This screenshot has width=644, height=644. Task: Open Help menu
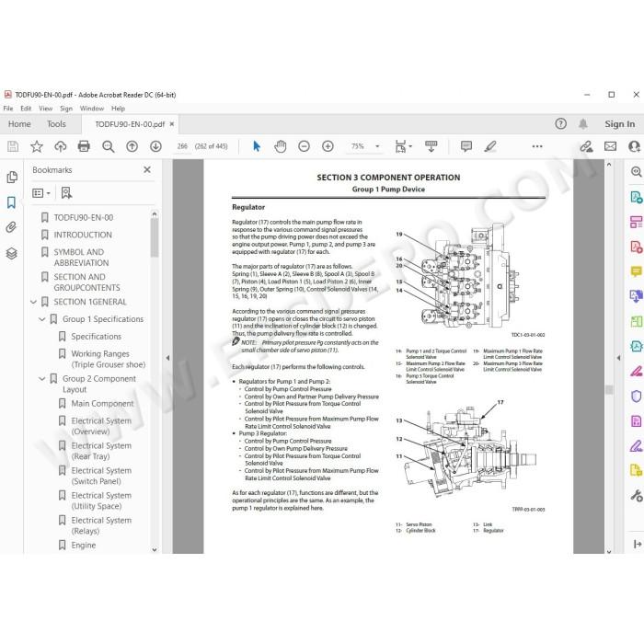(118, 109)
